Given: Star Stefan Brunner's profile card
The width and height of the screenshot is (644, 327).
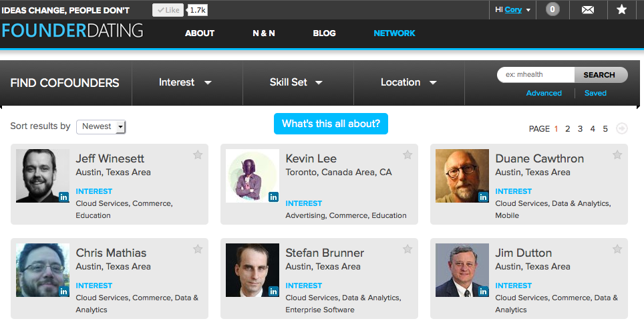Looking at the screenshot, I should [x=408, y=249].
